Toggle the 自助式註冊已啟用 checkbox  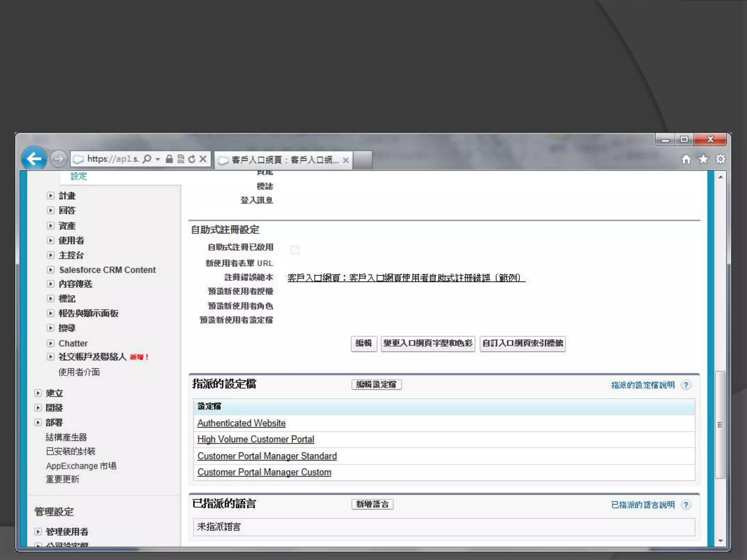point(295,250)
